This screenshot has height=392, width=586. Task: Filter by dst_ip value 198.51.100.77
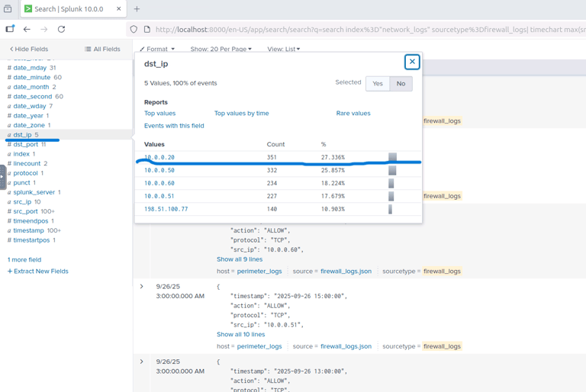tap(166, 209)
